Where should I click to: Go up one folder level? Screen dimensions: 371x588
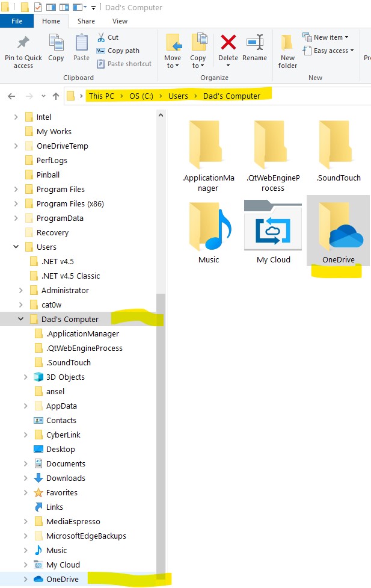tap(56, 96)
